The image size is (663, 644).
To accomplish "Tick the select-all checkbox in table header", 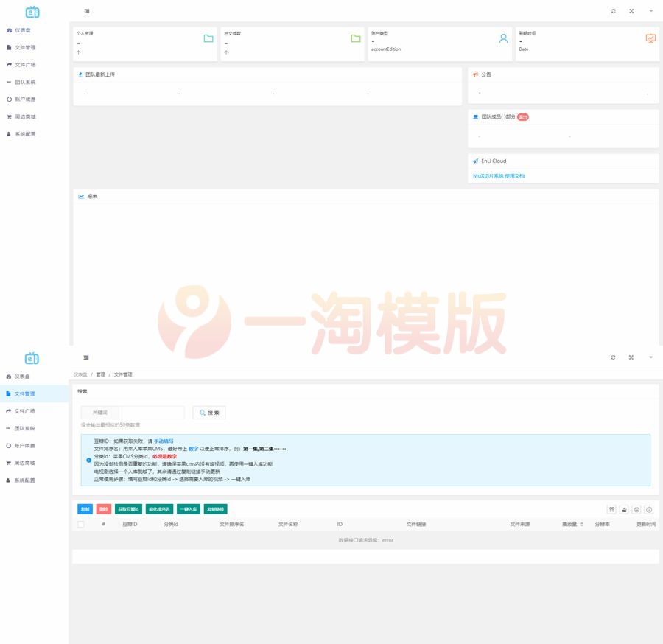I will pyautogui.click(x=81, y=525).
